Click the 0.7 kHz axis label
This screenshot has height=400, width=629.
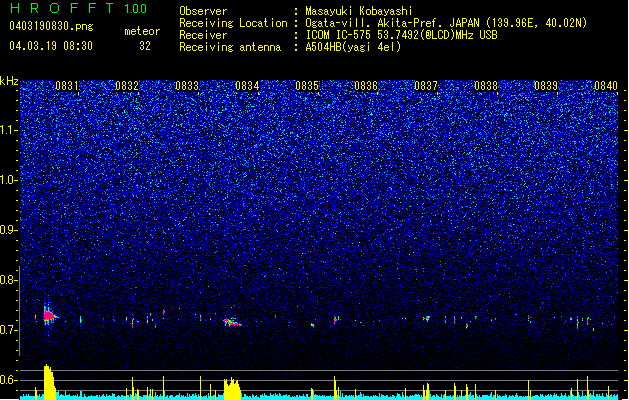pyautogui.click(x=8, y=330)
